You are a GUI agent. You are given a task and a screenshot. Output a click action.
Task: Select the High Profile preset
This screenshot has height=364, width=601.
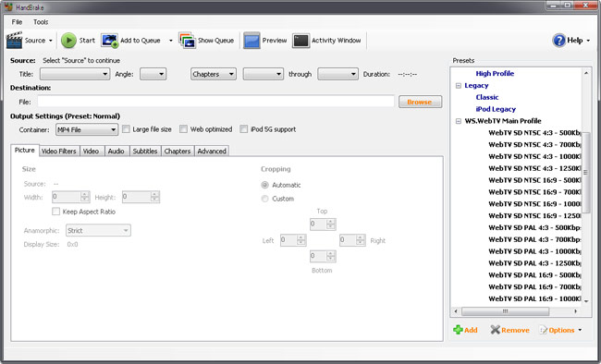click(x=495, y=74)
